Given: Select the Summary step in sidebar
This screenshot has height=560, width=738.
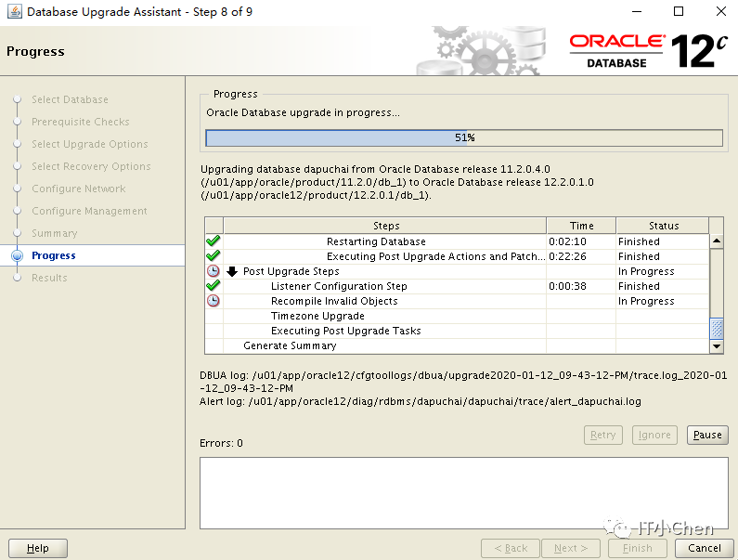Looking at the screenshot, I should click(x=55, y=233).
